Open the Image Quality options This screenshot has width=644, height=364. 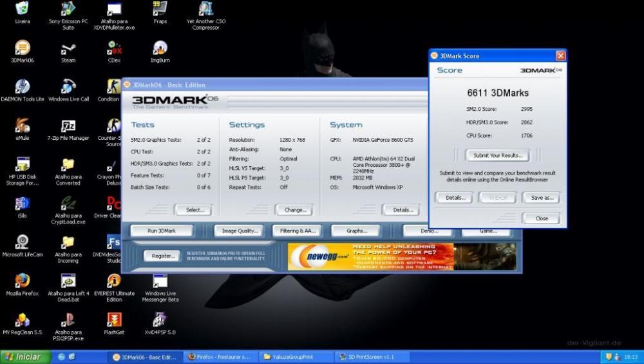pos(239,231)
